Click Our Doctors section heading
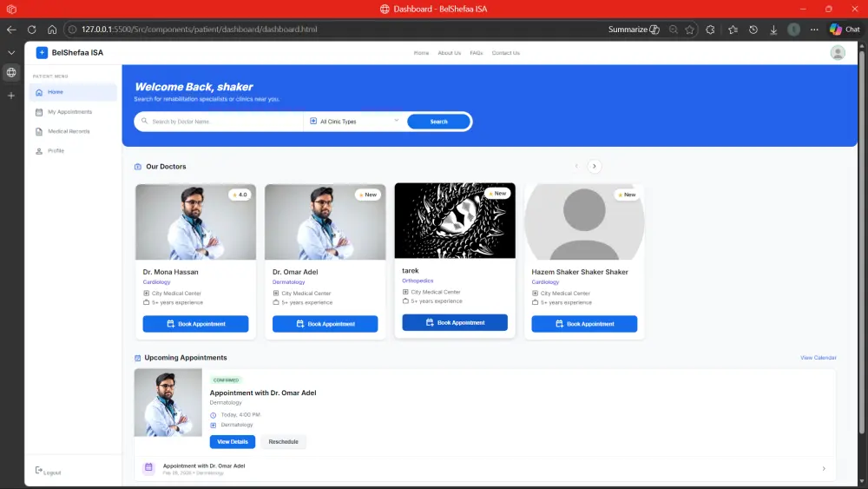 tap(166, 166)
